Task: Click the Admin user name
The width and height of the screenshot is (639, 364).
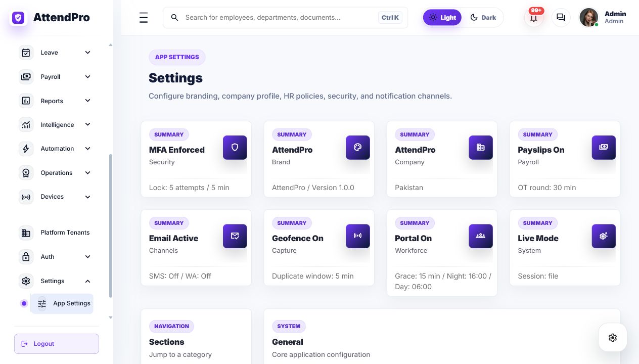Action: (x=615, y=14)
